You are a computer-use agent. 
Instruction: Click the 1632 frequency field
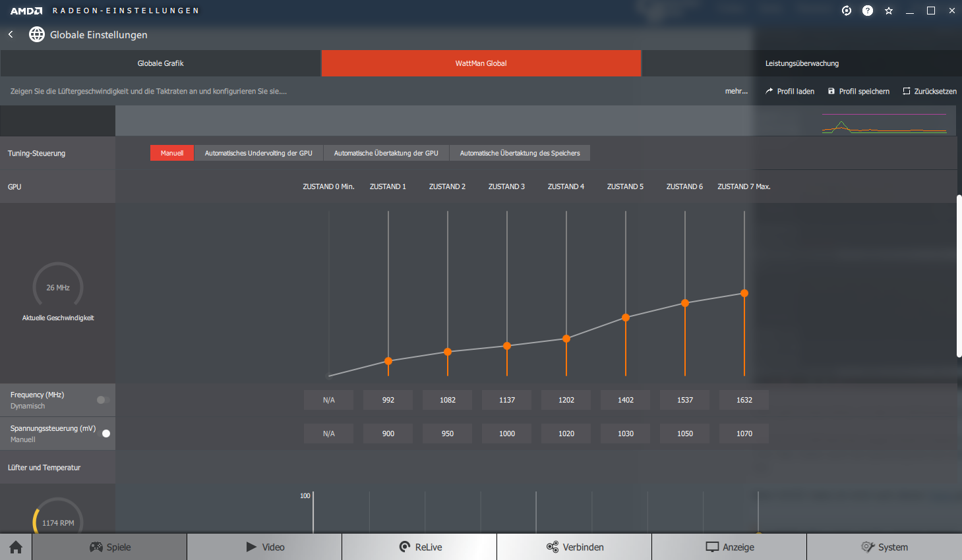coord(744,400)
